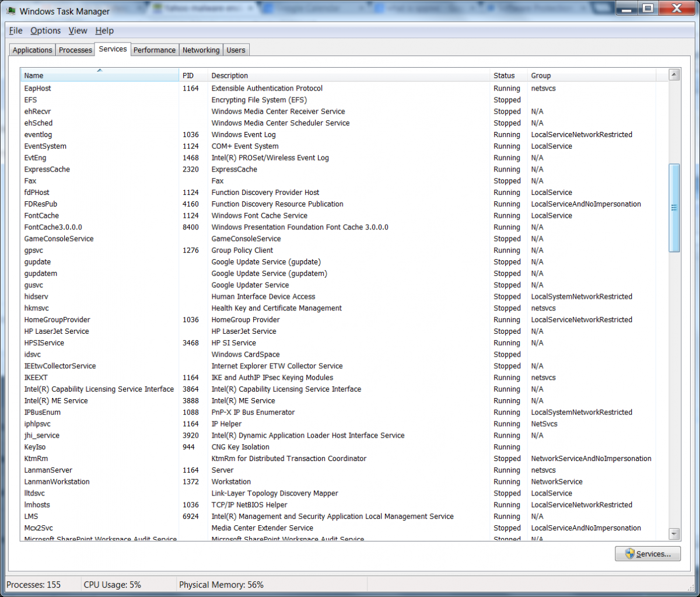Select HP LaserJet Service in the Name column

pyautogui.click(x=57, y=331)
